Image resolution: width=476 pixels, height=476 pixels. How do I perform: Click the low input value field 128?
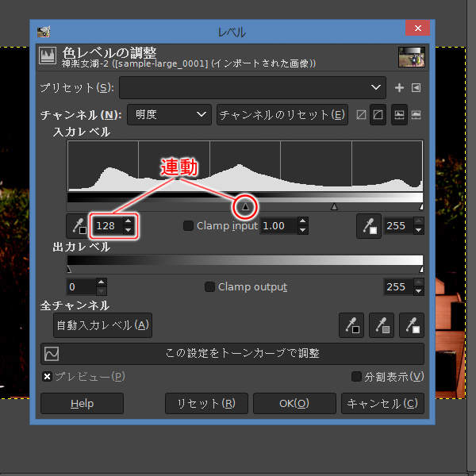pos(109,226)
